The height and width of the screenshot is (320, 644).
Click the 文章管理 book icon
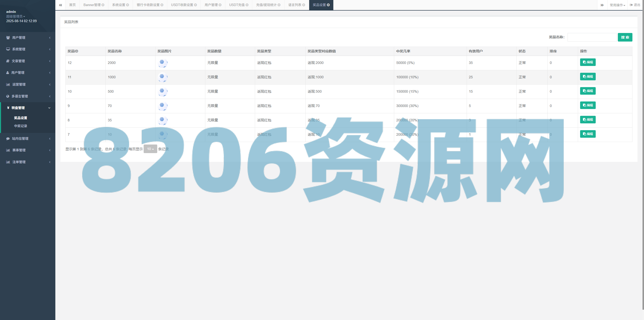(x=8, y=61)
